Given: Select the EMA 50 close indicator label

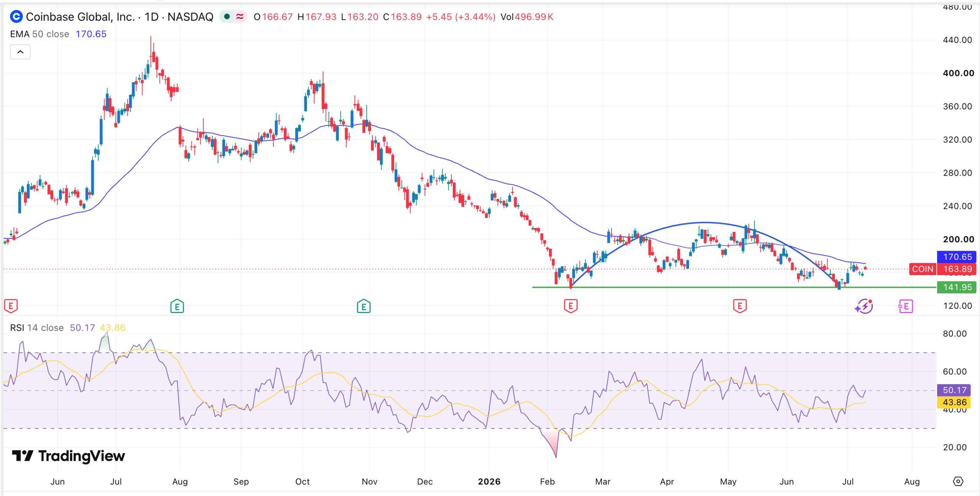Looking at the screenshot, I should (39, 34).
